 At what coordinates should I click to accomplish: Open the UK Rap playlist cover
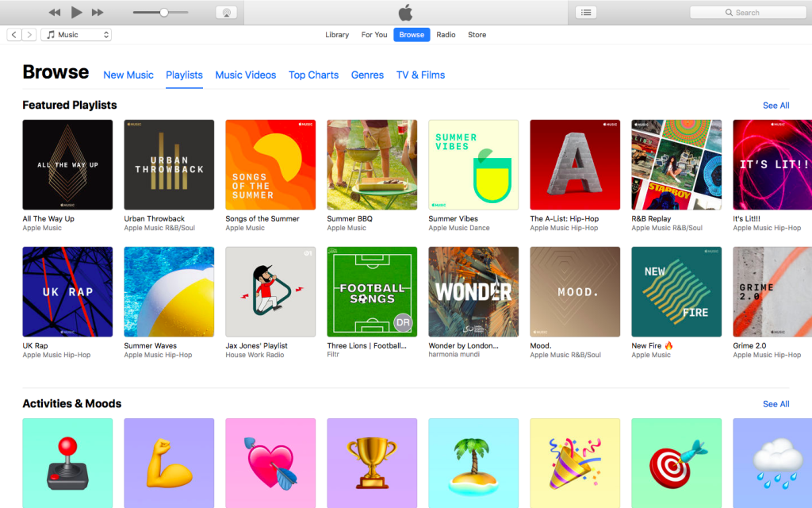click(67, 292)
